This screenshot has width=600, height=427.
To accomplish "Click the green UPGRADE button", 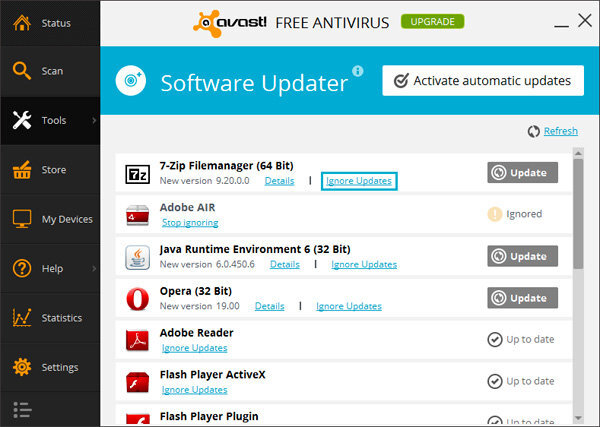I will point(432,21).
